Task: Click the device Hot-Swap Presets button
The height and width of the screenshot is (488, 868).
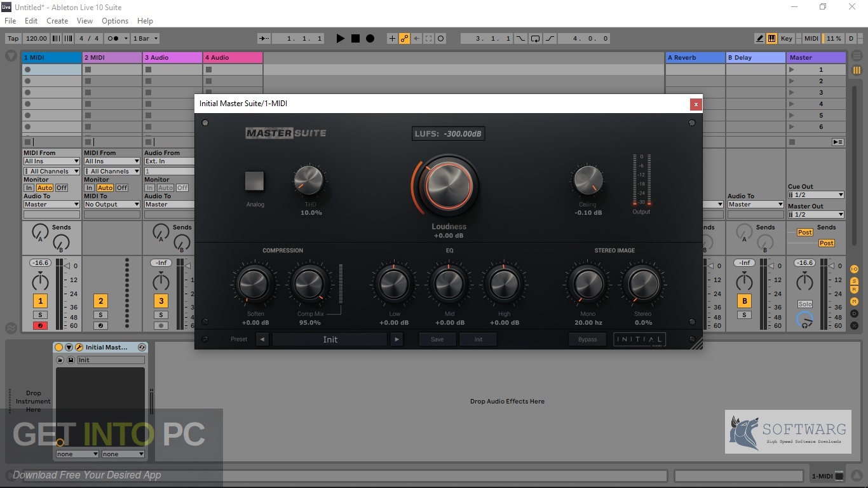Action: pos(142,348)
